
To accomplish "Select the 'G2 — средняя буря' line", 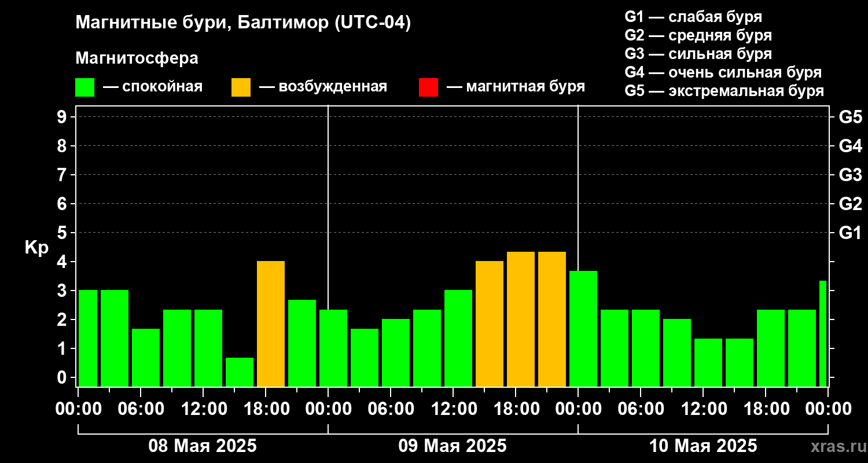I will coord(698,35).
